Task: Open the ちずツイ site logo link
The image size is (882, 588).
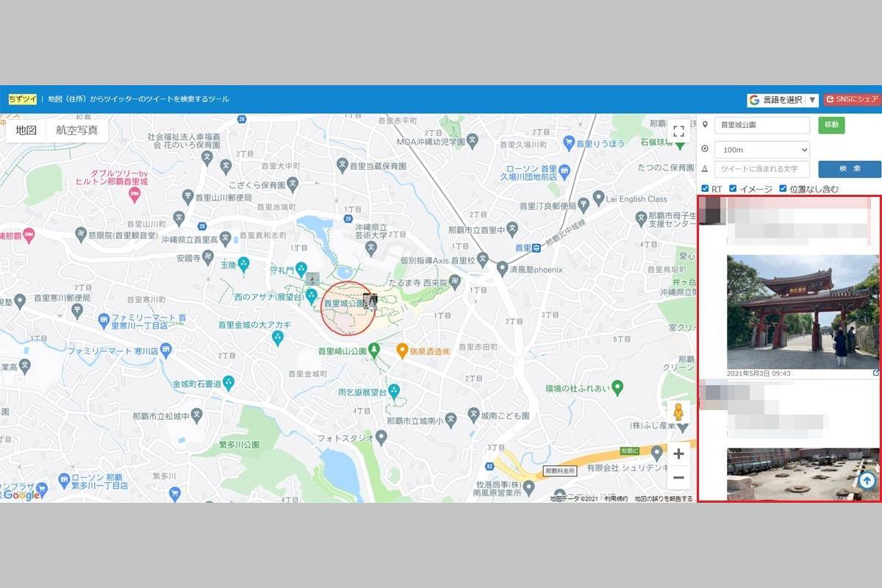Action: pyautogui.click(x=23, y=98)
